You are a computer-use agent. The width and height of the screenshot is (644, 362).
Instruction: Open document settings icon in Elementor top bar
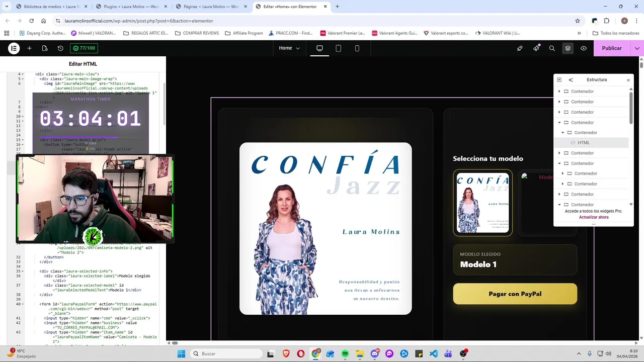click(x=45, y=48)
